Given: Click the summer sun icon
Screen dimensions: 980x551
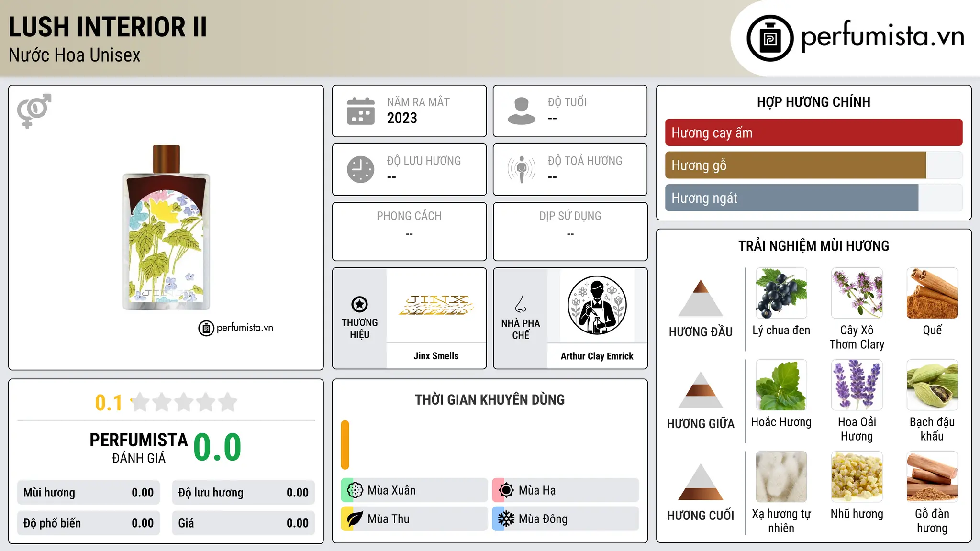Looking at the screenshot, I should [506, 490].
